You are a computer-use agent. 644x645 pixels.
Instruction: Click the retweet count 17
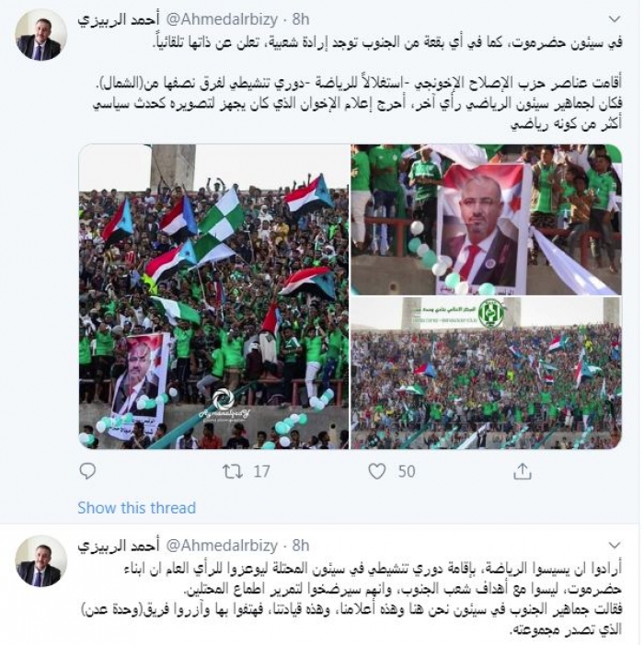point(261,471)
